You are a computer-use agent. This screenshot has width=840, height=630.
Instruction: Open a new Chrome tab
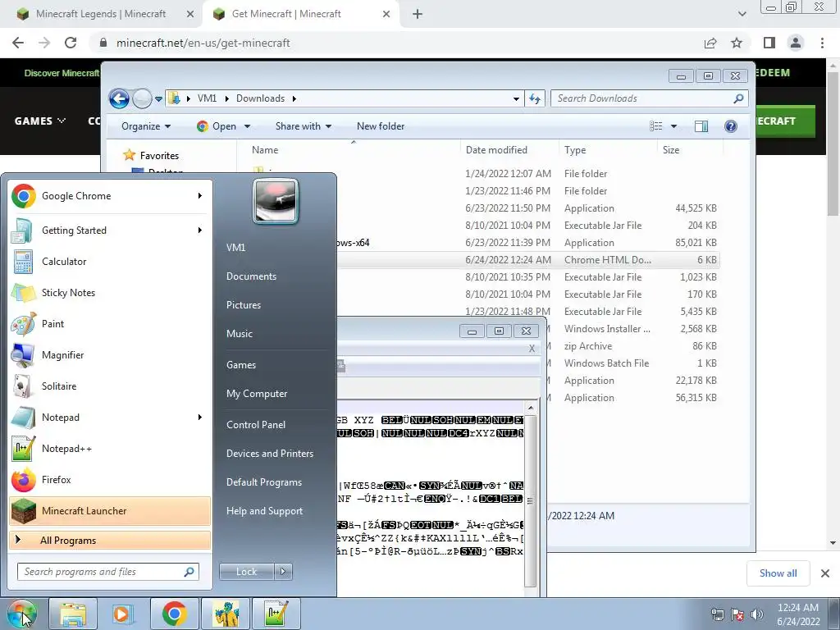tap(418, 14)
